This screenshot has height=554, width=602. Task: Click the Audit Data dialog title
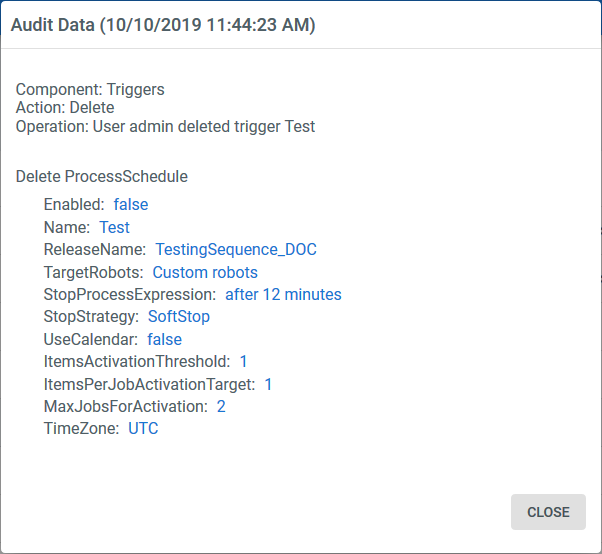pyautogui.click(x=163, y=25)
